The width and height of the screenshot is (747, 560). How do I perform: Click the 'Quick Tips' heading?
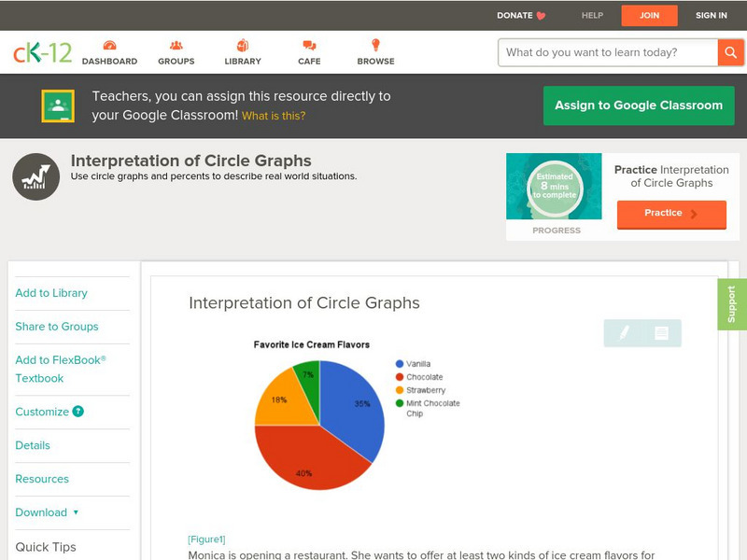point(46,547)
